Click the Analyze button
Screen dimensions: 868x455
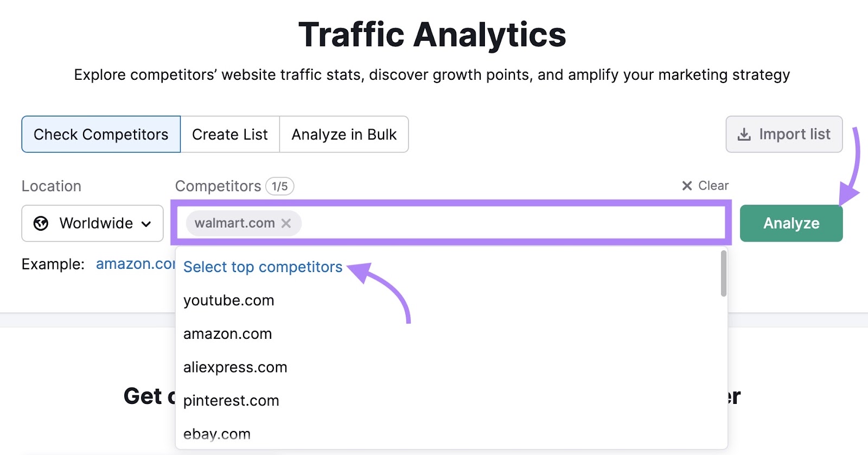[791, 223]
